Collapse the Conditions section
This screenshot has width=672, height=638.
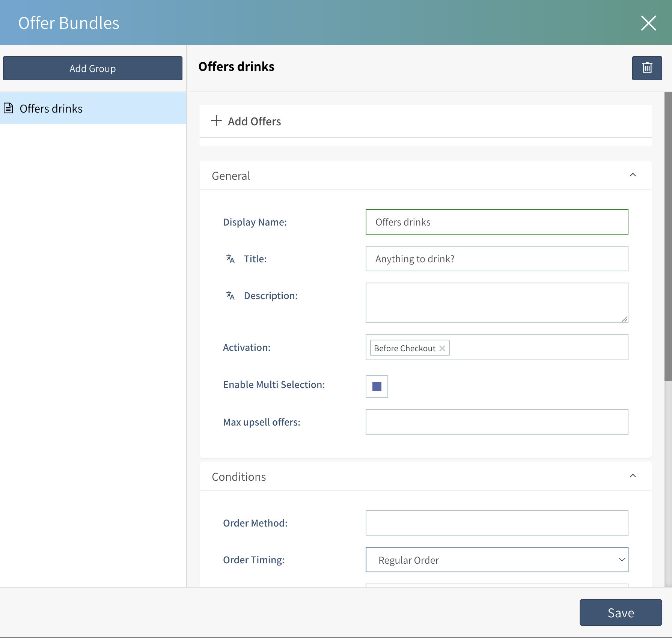[633, 476]
